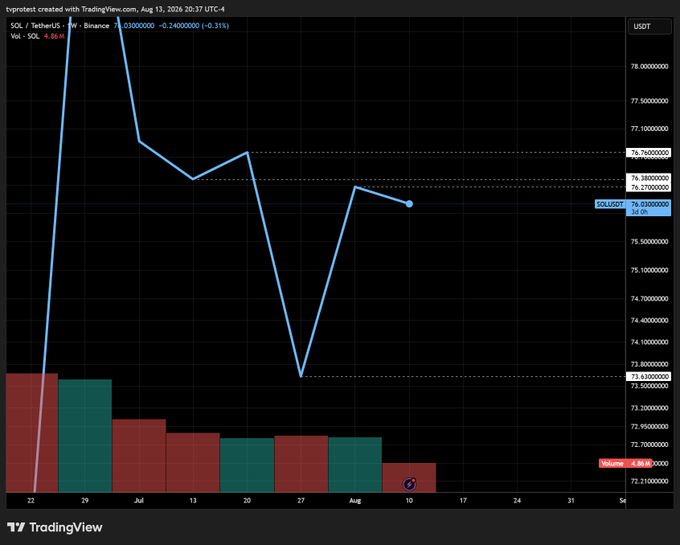Click the 72.21000000 price axis label
Image resolution: width=680 pixels, height=545 pixels.
[x=649, y=481]
